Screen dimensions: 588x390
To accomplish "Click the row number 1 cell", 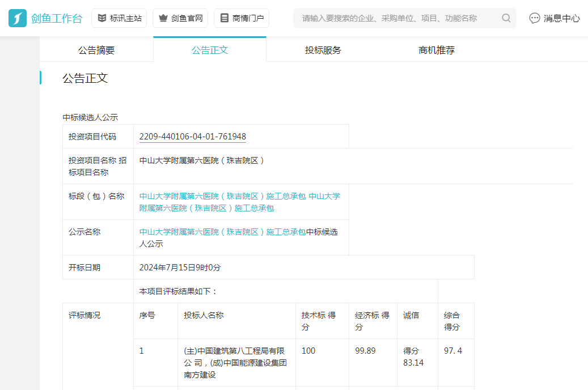I will pos(155,363).
